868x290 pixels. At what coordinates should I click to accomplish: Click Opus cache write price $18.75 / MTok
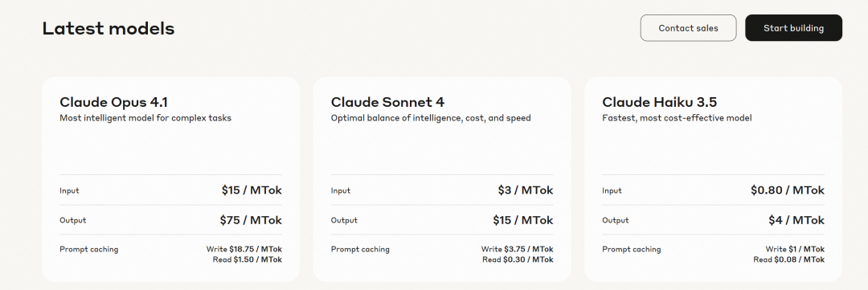[244, 249]
